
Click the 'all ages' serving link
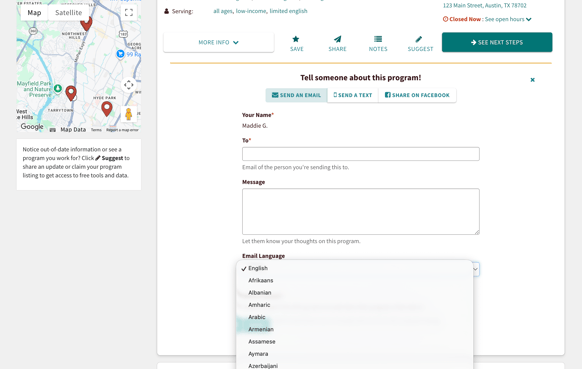pyautogui.click(x=223, y=11)
